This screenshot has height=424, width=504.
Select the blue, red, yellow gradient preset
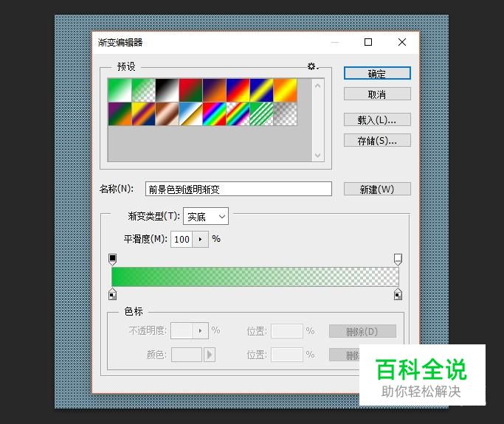[238, 90]
